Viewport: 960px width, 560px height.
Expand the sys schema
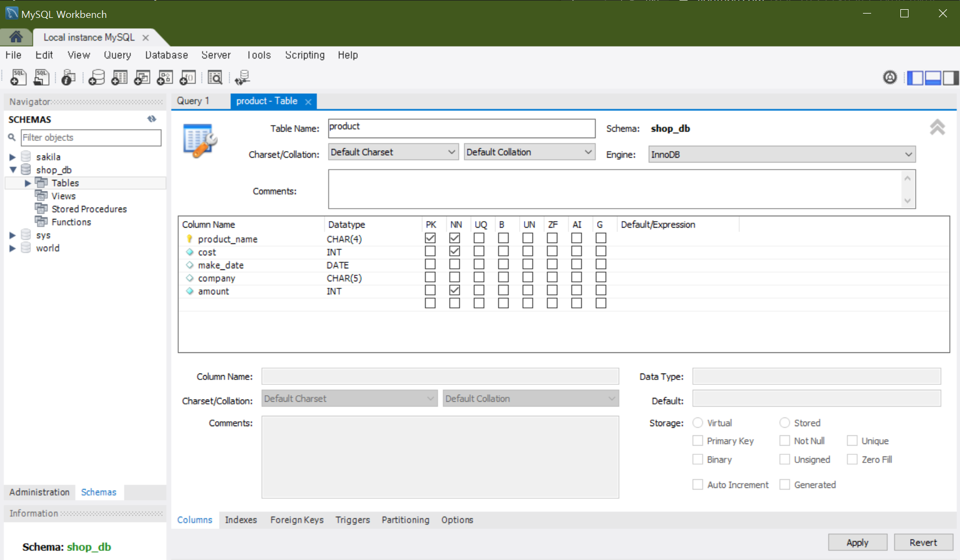pyautogui.click(x=12, y=235)
